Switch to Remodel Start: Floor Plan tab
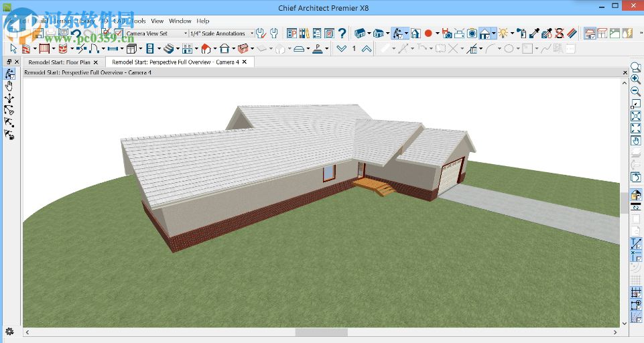 (59, 62)
